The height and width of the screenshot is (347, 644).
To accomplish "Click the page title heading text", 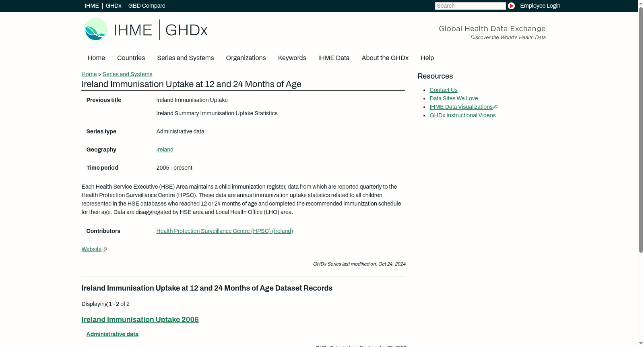I will [191, 84].
